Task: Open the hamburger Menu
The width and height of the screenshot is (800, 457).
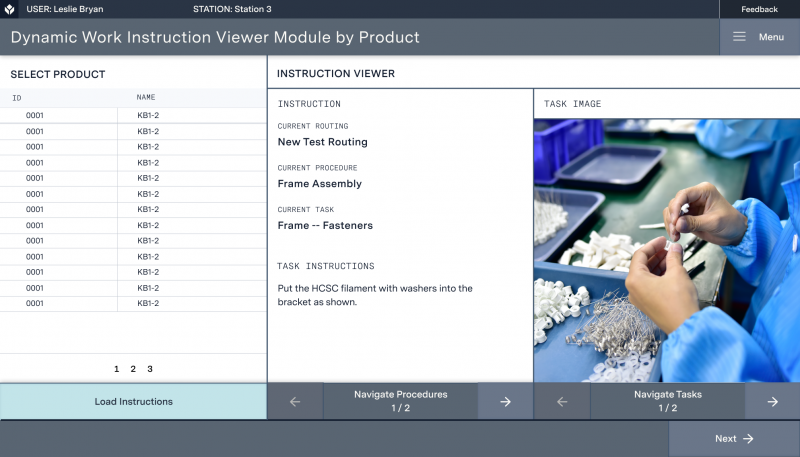Action: (x=759, y=37)
